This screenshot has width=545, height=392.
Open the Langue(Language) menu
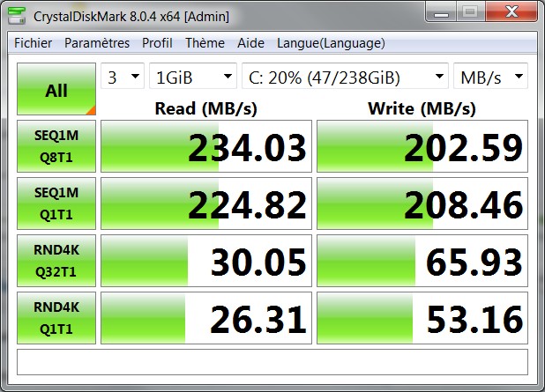click(331, 43)
